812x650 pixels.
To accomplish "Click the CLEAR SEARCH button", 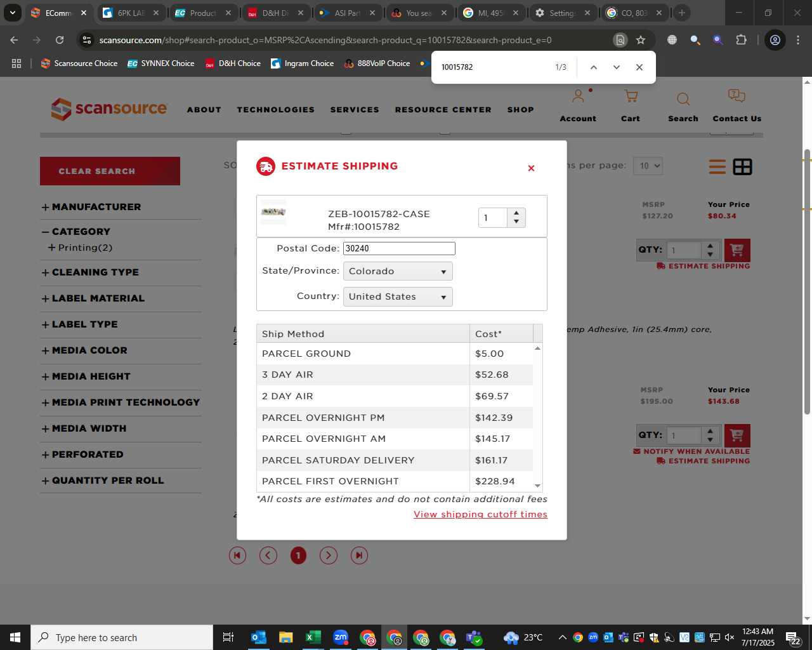I will [x=110, y=171].
